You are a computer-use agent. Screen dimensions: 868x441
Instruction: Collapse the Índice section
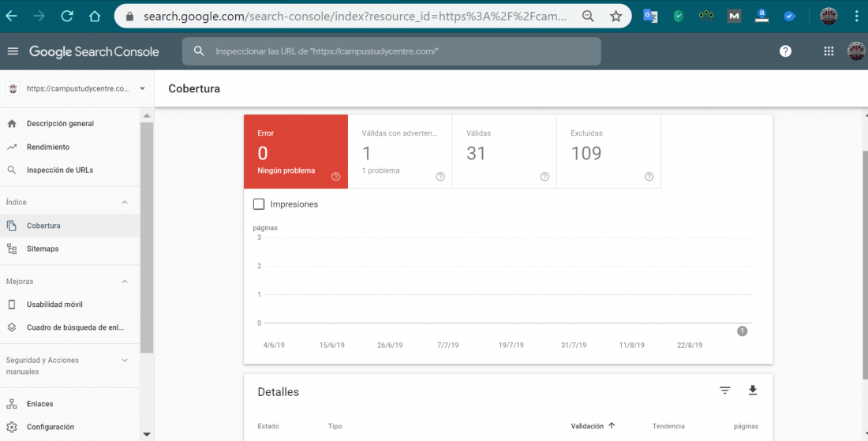click(x=125, y=203)
